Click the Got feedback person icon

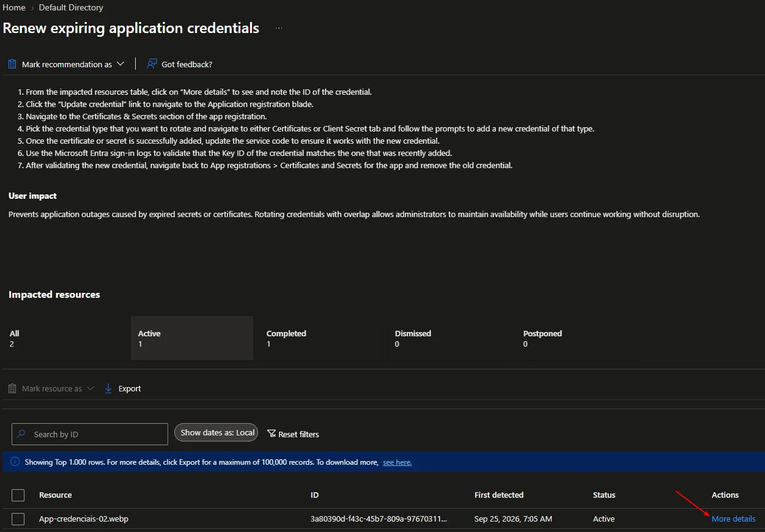(152, 64)
